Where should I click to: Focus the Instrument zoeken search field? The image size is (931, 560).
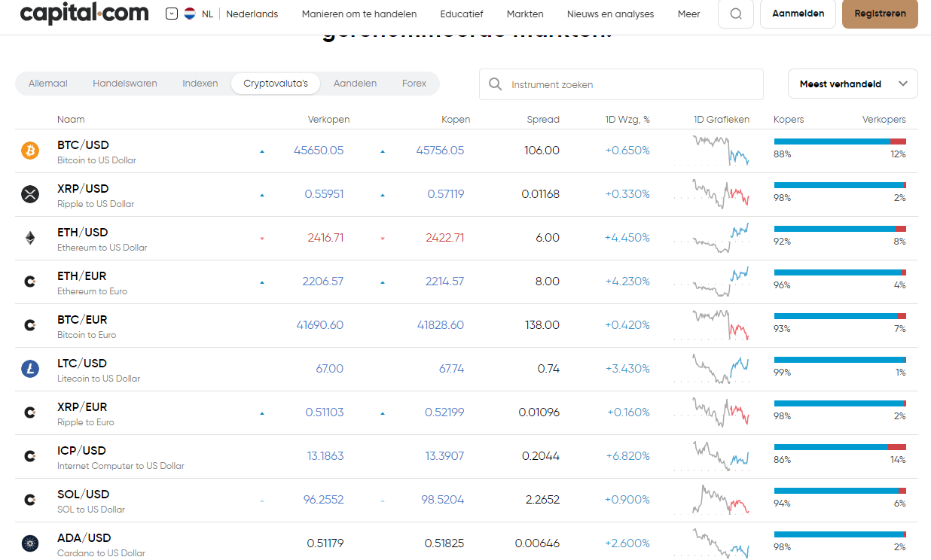click(621, 84)
